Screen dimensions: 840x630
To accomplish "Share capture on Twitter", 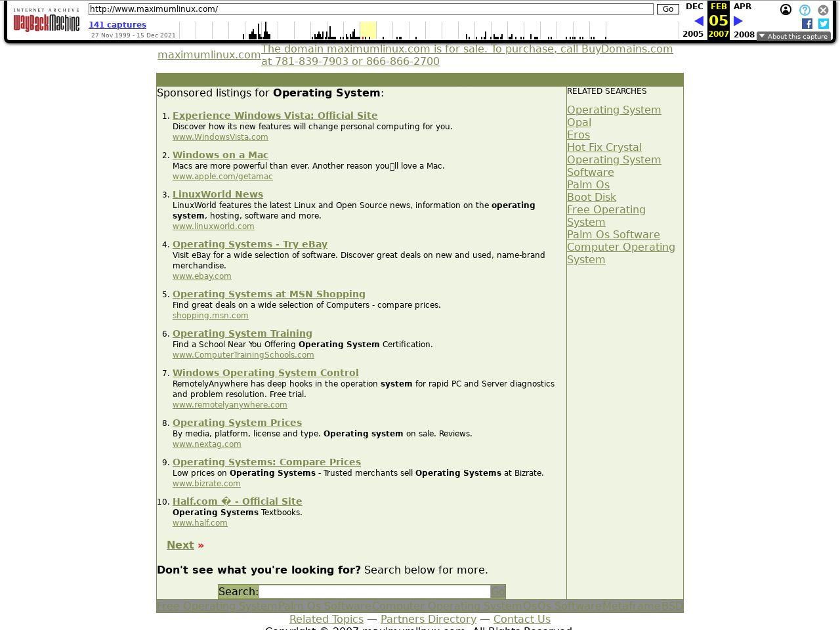I will [x=824, y=24].
